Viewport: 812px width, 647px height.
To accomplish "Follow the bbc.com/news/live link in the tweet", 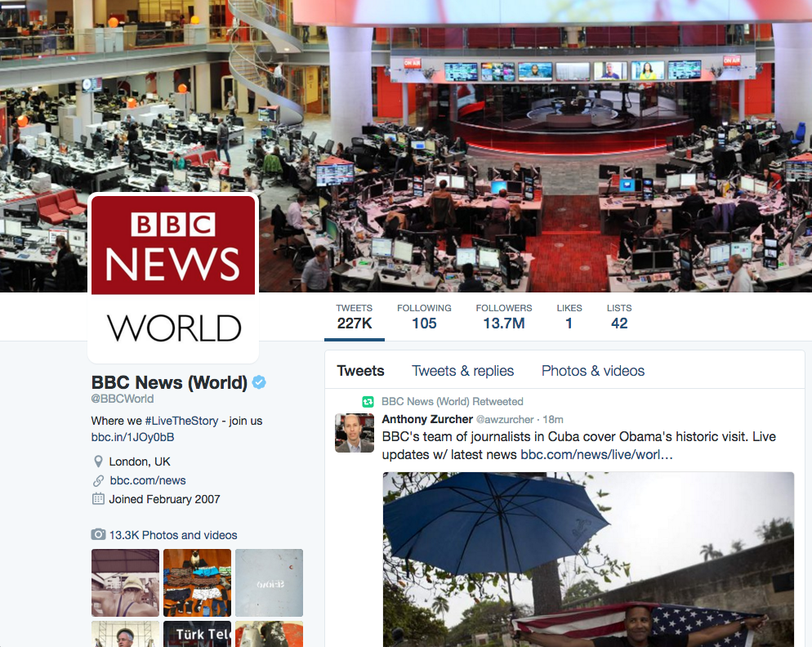I will click(596, 454).
